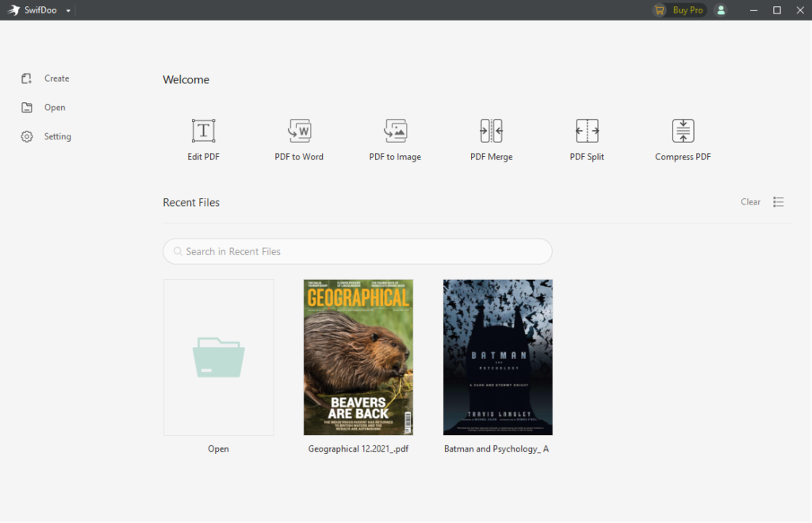812x523 pixels.
Task: Launch the Edit PDF tool icon
Action: pyautogui.click(x=204, y=131)
